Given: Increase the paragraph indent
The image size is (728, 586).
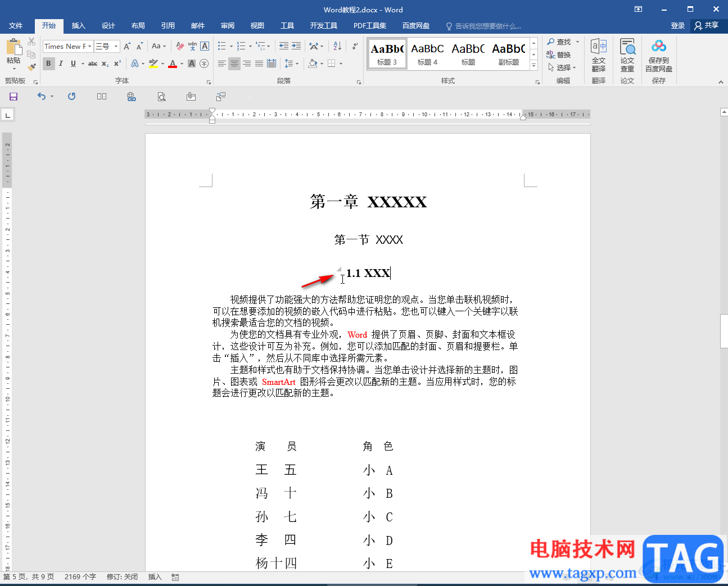Looking at the screenshot, I should [x=296, y=46].
